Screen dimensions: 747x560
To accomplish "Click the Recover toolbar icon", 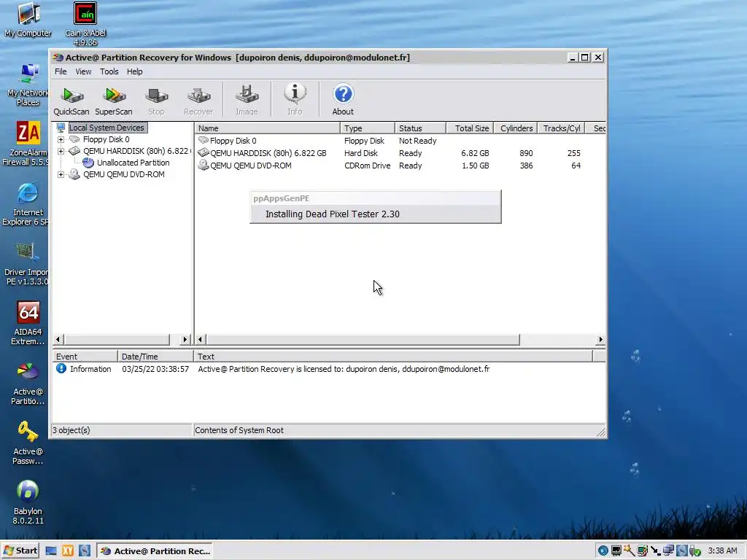I will (198, 101).
